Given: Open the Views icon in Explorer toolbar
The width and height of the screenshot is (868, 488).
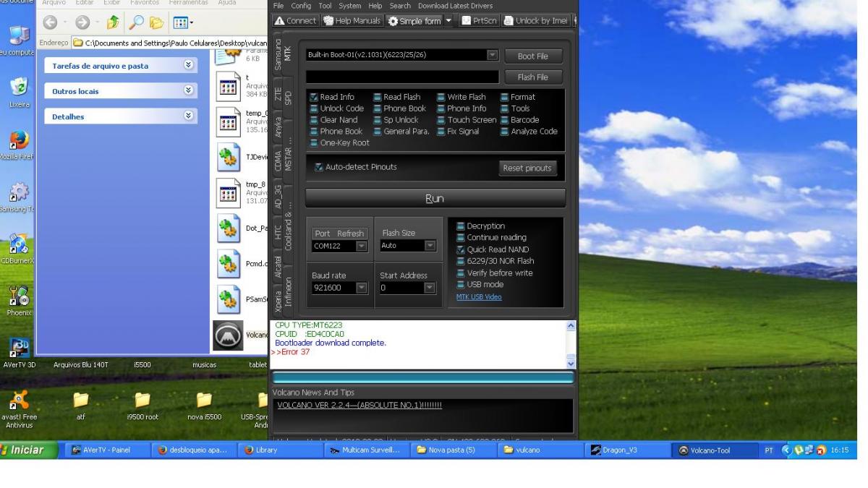Looking at the screenshot, I should pyautogui.click(x=182, y=23).
